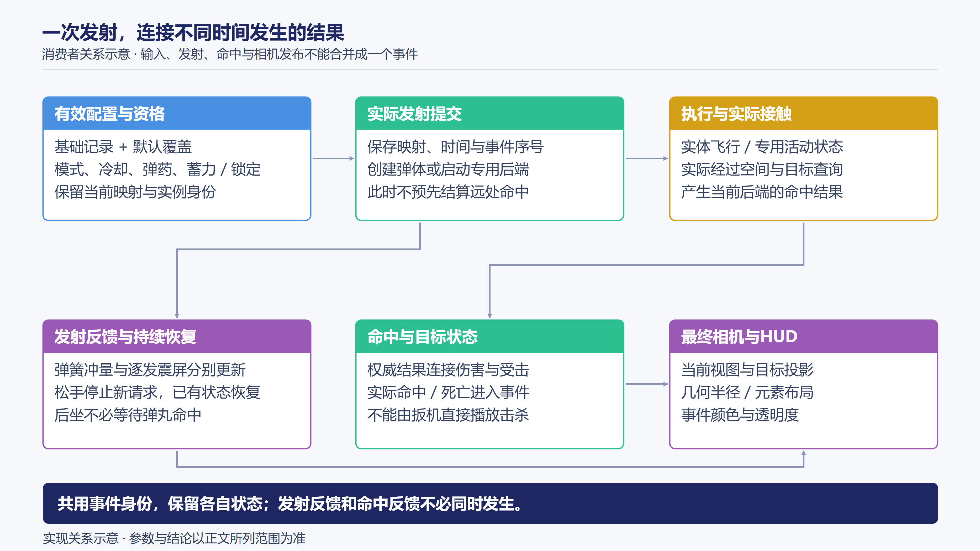Click the footnote 实现关系示意 · 参数与结论以正文所列范围为准

click(x=174, y=538)
